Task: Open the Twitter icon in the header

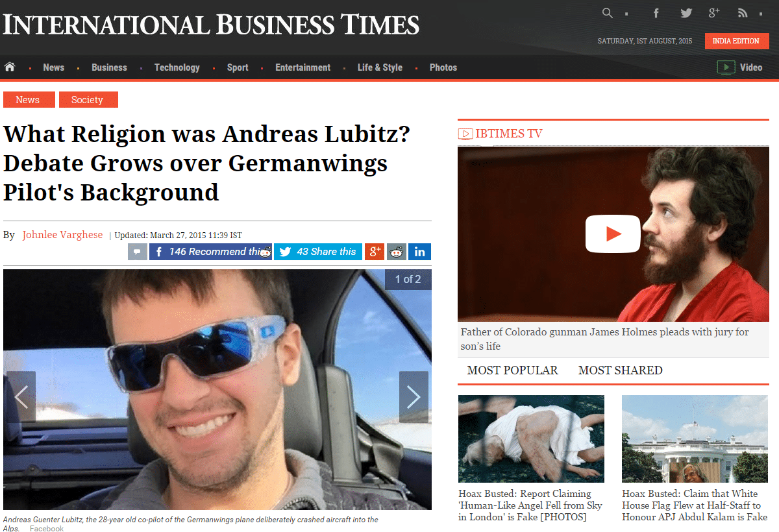Action: pyautogui.click(x=686, y=13)
